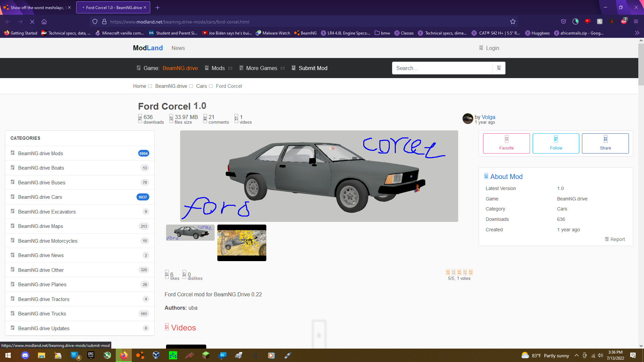The width and height of the screenshot is (644, 362).
Task: Click the BeamNG.drive breadcrumb
Action: (171, 86)
